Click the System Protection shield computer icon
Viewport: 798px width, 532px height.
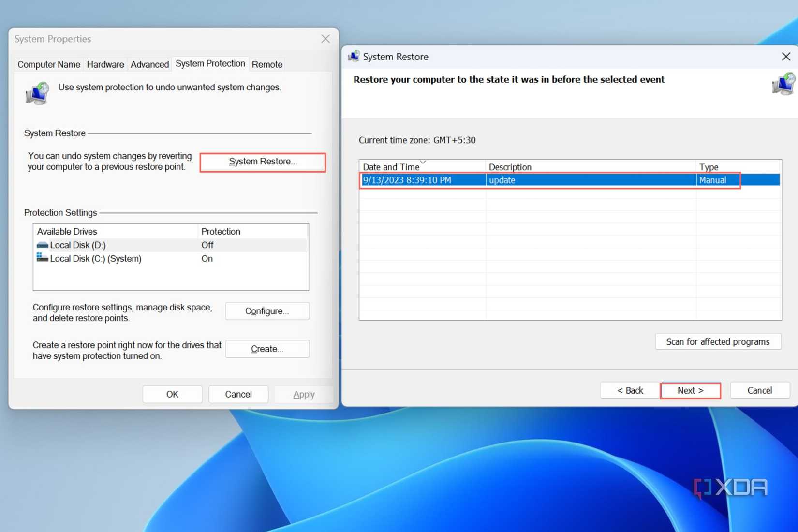[x=38, y=93]
